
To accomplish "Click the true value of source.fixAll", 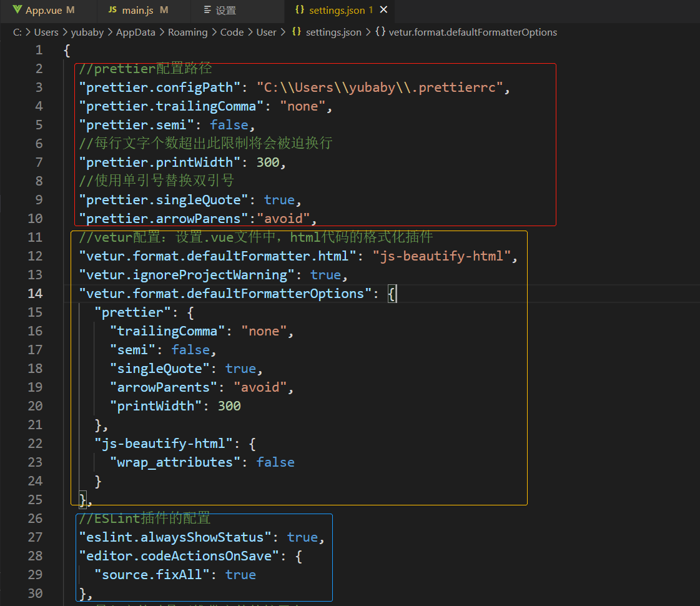I will tap(240, 575).
